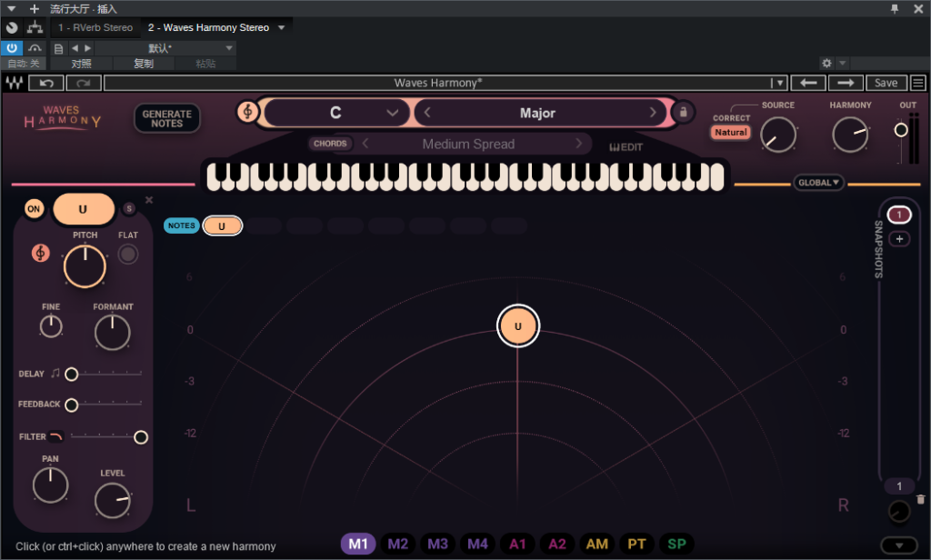Image resolution: width=931 pixels, height=560 pixels.
Task: Toggle the FLAT button
Action: pyautogui.click(x=127, y=255)
